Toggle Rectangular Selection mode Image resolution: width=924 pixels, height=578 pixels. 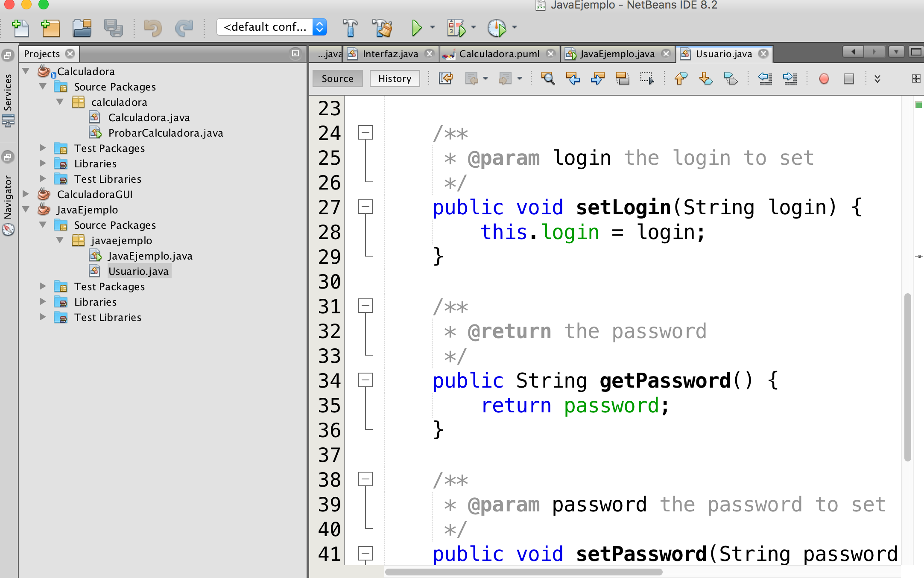(x=647, y=79)
